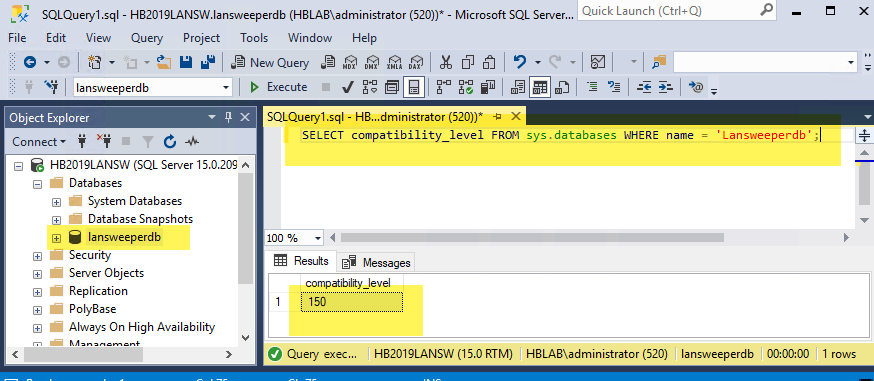Click the New Query button

270,62
